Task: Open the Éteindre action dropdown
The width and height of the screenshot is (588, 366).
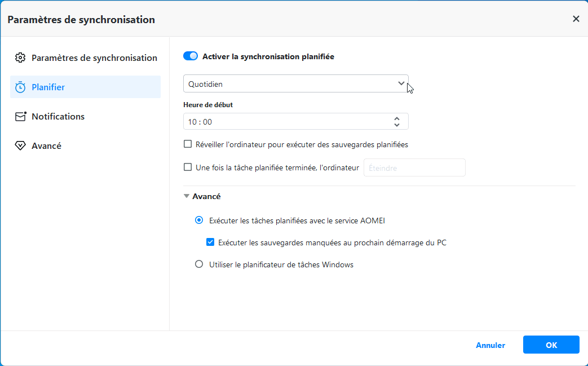Action: tap(414, 167)
